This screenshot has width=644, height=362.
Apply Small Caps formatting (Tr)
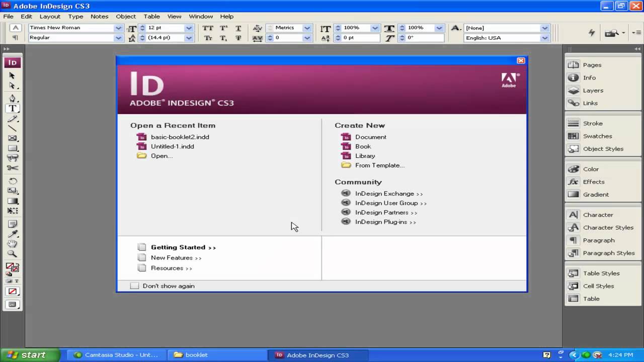tap(208, 38)
